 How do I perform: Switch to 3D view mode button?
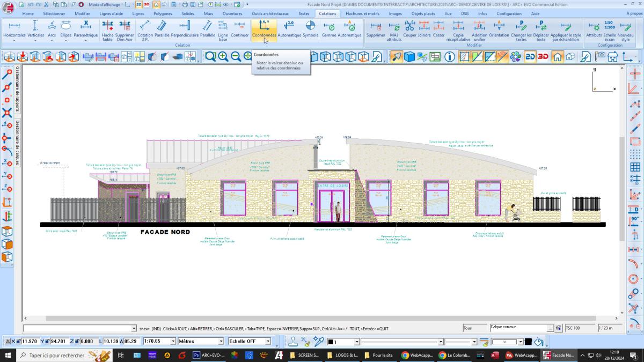pos(543,57)
